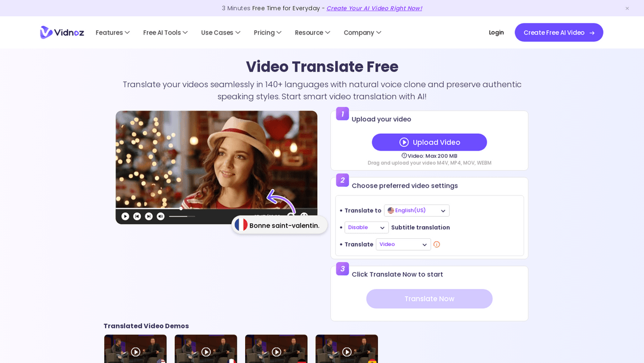Screen dimensions: 644x363
Task: Skip to previous in video player
Action: click(x=137, y=216)
